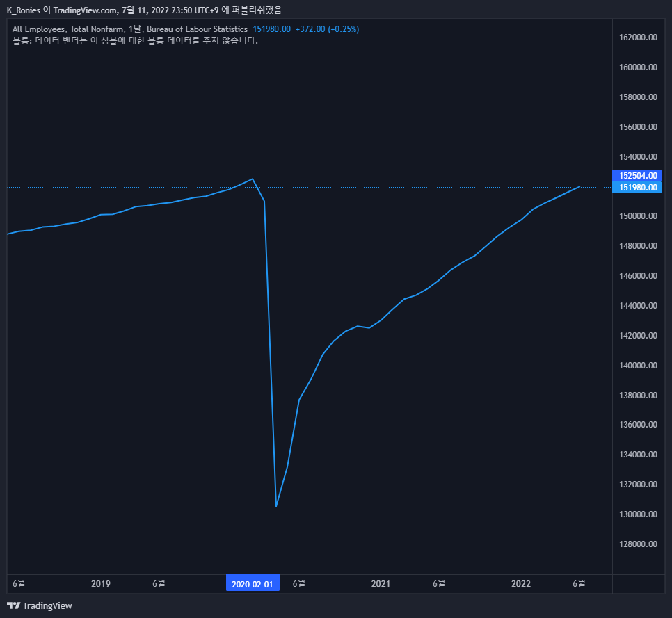Click the 158000.00 price axis label
The image size is (672, 618).
(x=638, y=97)
